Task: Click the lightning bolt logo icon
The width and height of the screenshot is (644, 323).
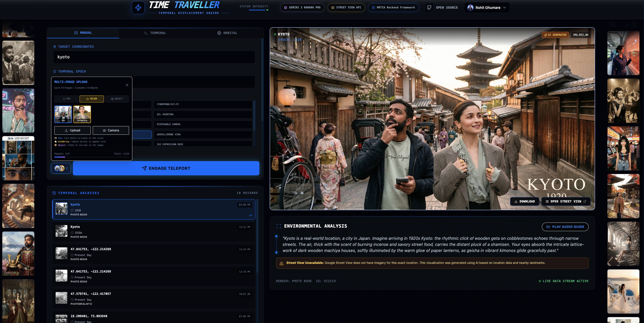Action: tap(138, 8)
